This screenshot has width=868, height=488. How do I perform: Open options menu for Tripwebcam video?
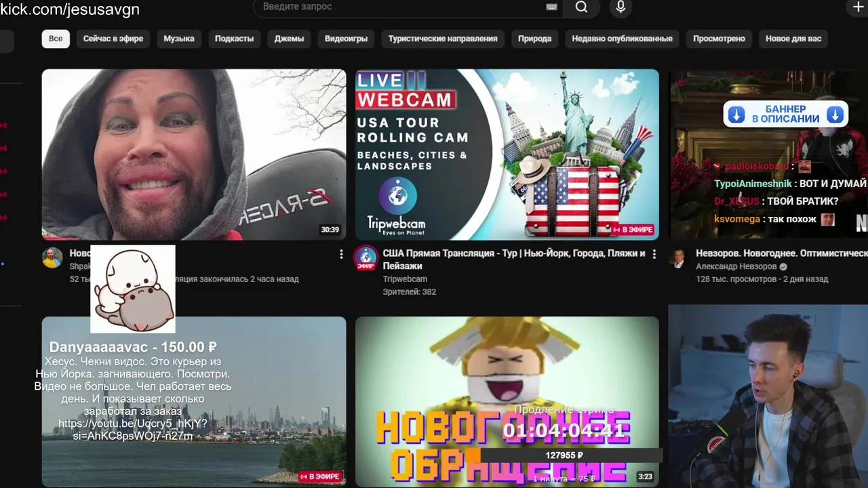click(x=654, y=254)
